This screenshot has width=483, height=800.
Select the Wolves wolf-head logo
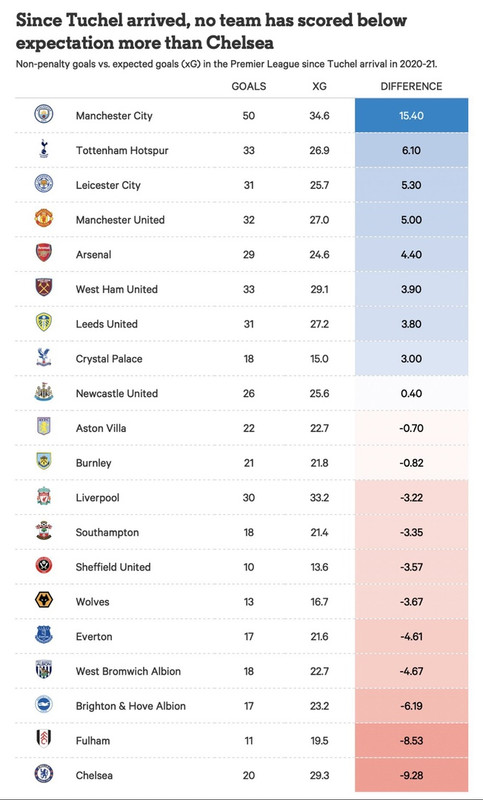pyautogui.click(x=44, y=599)
